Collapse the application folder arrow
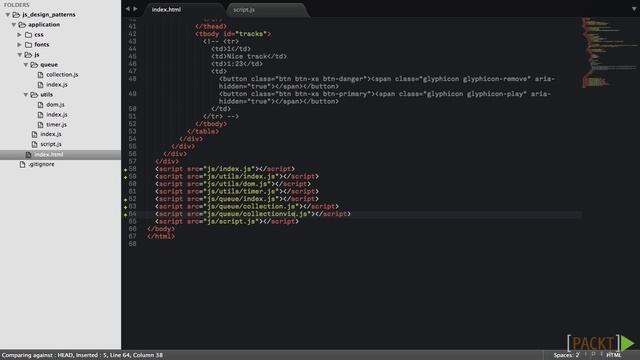This screenshot has height=360, width=640. pyautogui.click(x=14, y=25)
